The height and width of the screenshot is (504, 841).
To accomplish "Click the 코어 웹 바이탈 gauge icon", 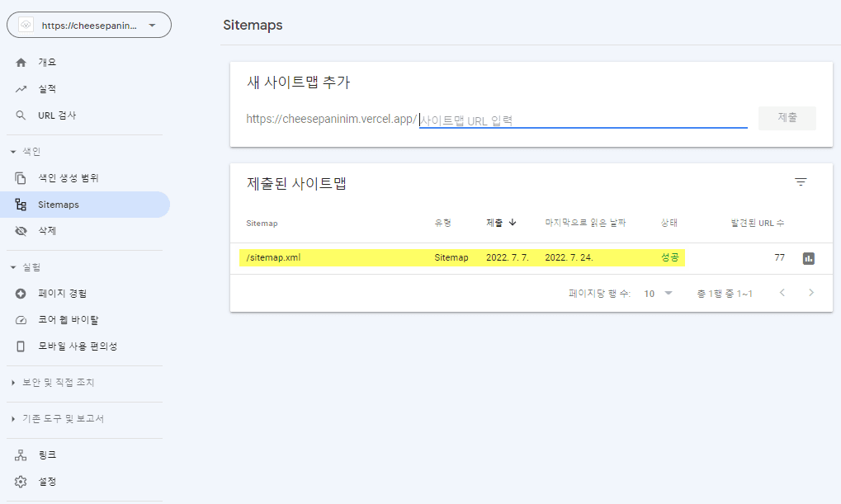I will [x=21, y=320].
